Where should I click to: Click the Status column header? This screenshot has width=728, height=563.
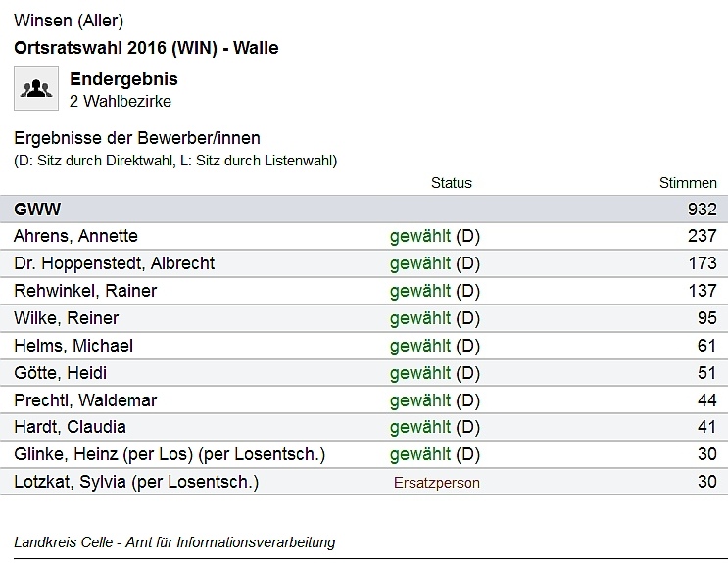coord(451,183)
